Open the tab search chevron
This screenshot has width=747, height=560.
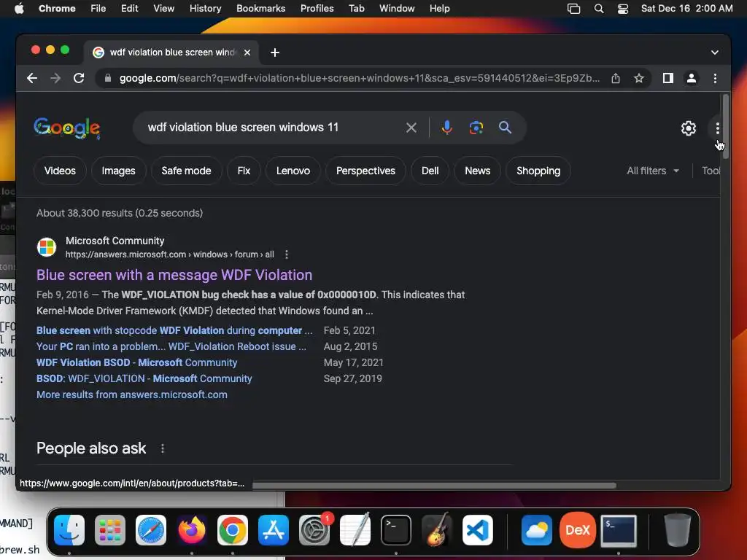click(715, 52)
